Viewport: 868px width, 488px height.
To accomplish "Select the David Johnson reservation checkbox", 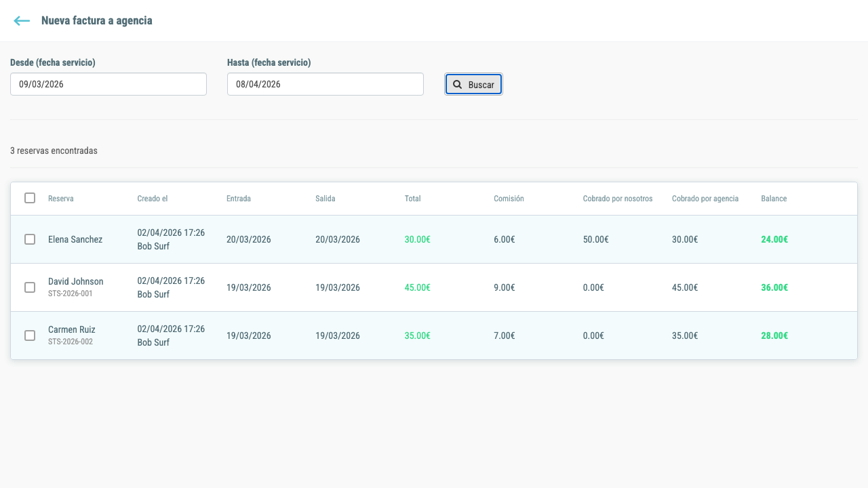I will coord(30,287).
